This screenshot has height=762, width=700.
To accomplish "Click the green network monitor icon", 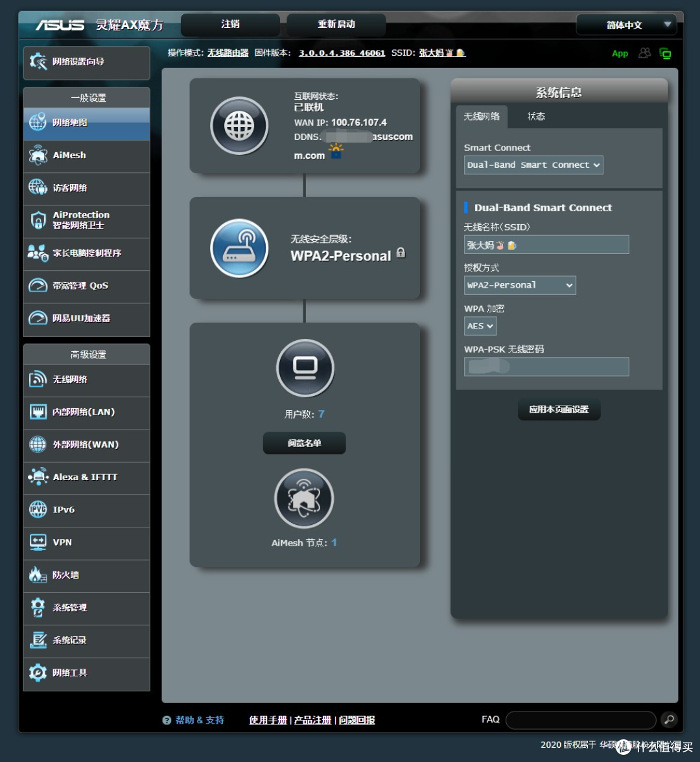I will (x=665, y=53).
